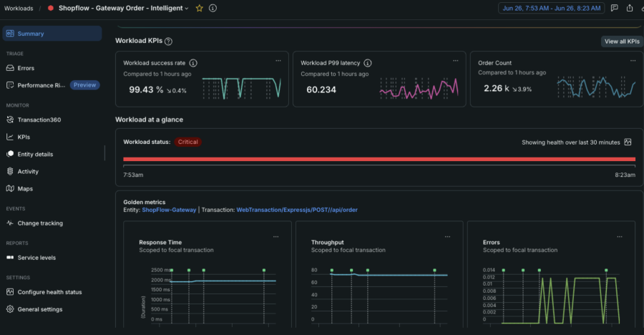Click the KPIs chart icon in the sidebar
Image resolution: width=644 pixels, height=335 pixels.
click(x=10, y=137)
